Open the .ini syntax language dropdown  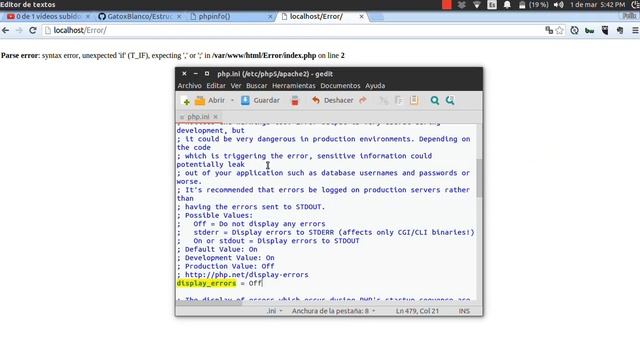click(275, 311)
